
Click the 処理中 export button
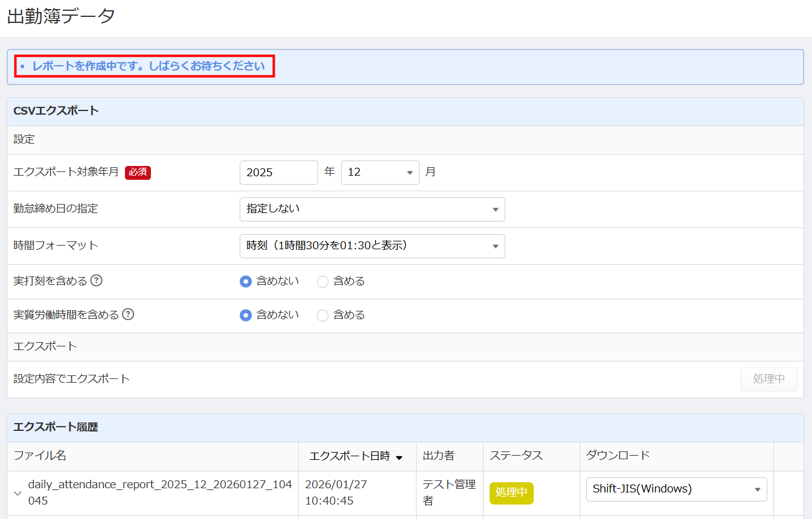pos(769,379)
